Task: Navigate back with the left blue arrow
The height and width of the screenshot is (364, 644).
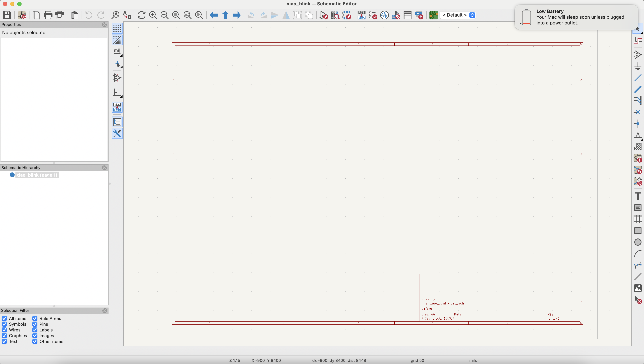Action: pos(214,15)
